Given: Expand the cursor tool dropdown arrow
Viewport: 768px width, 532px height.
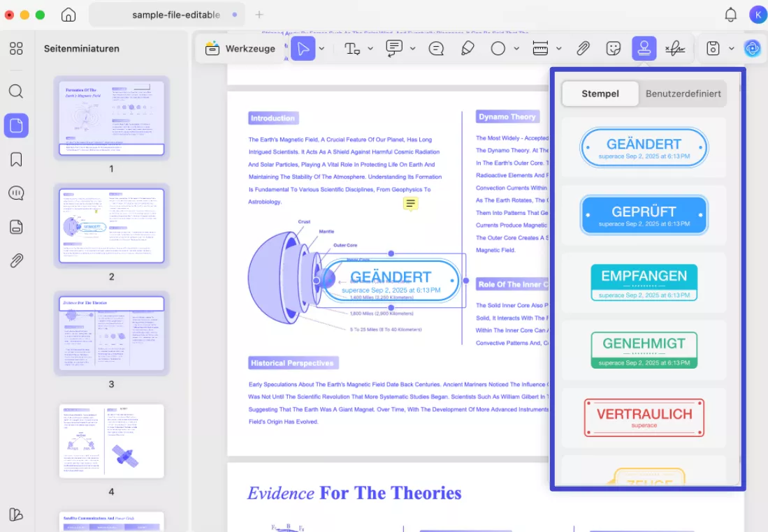Looking at the screenshot, I should click(x=321, y=48).
